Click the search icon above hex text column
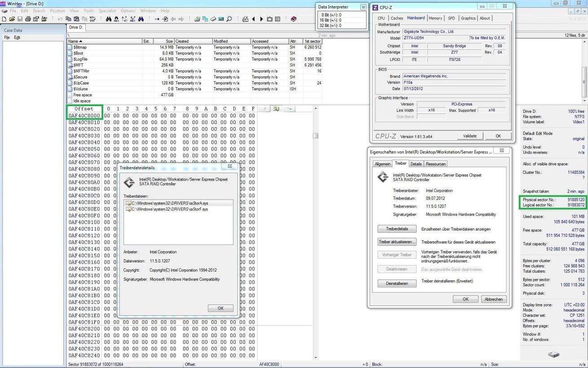Viewport: 588px width, 368px height. 276,109
